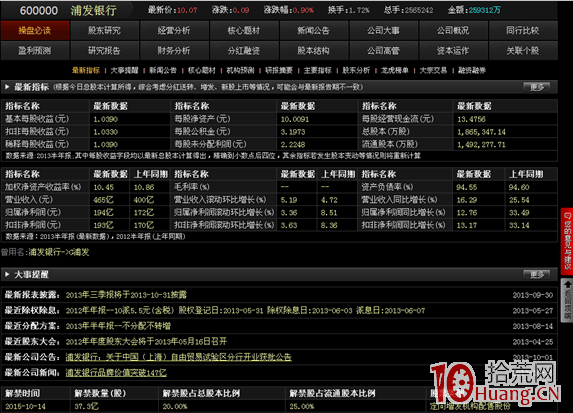Image resolution: width=573 pixels, height=413 pixels.
Task: Select 基本每股收益(元) value 1.0390
Action: 106,119
